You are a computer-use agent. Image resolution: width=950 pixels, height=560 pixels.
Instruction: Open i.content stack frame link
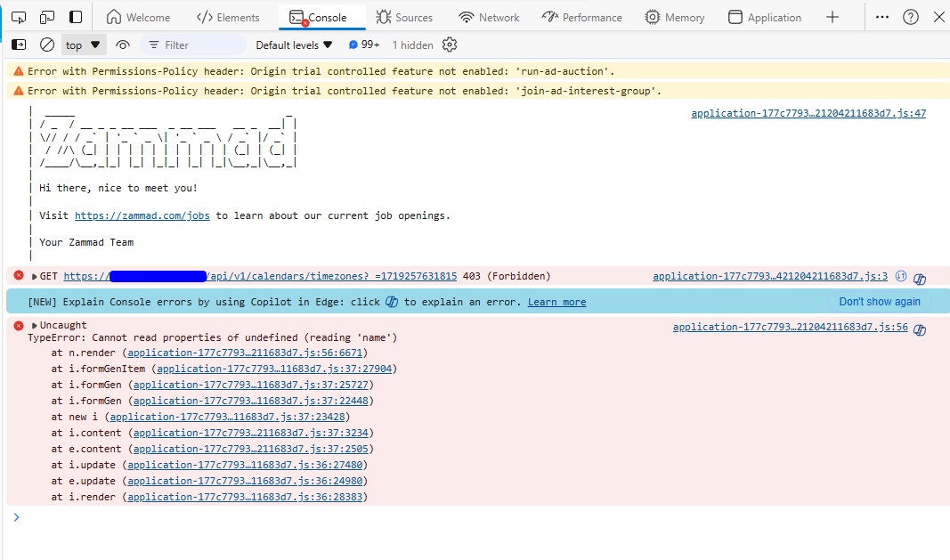251,433
